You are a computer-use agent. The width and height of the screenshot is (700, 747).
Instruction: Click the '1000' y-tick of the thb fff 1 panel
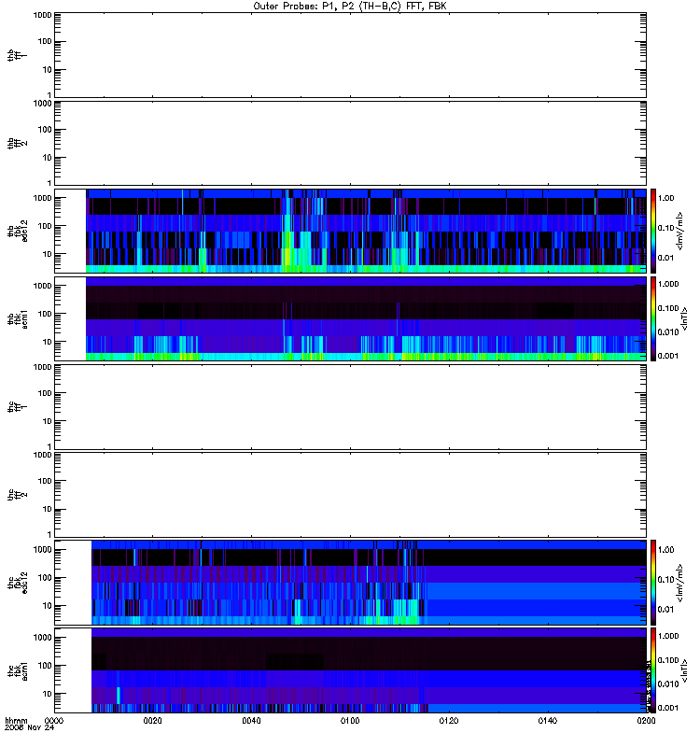42,15
